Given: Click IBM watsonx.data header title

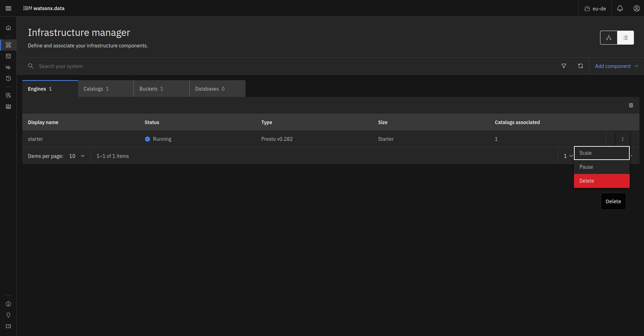Looking at the screenshot, I should click(44, 8).
